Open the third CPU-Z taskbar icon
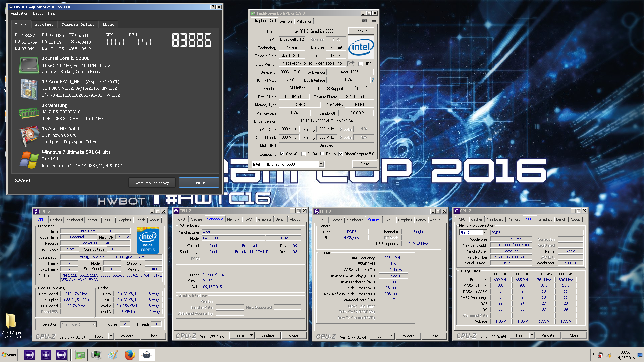The image size is (644, 362). (x=61, y=355)
